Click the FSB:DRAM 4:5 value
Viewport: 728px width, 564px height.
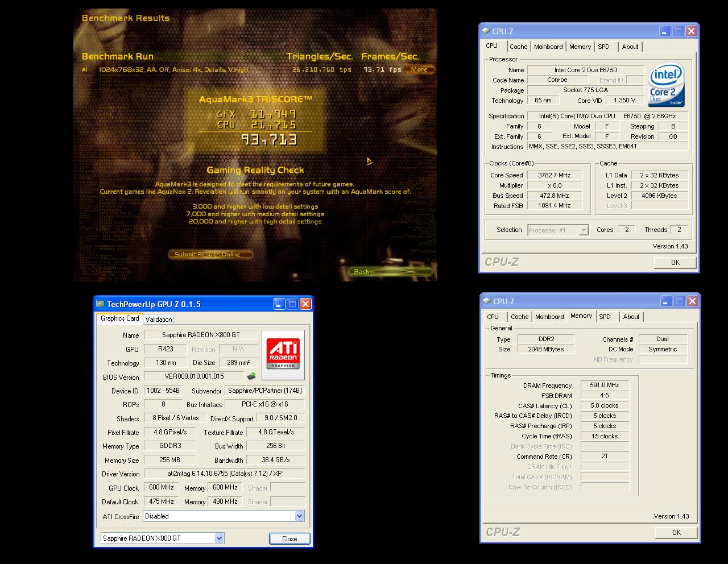pos(605,395)
